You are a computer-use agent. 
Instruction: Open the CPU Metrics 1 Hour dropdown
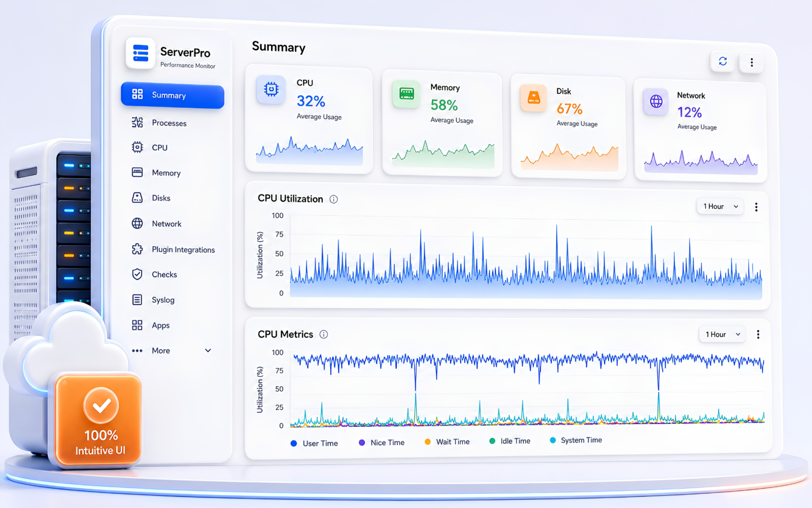point(722,334)
